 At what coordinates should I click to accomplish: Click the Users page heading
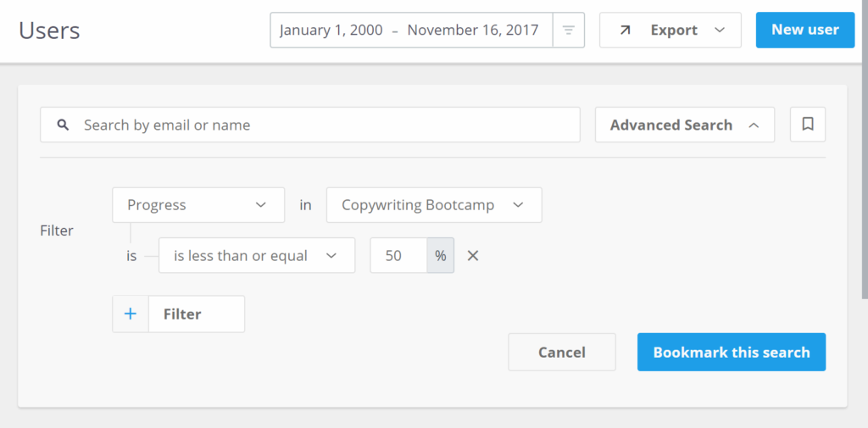49,31
